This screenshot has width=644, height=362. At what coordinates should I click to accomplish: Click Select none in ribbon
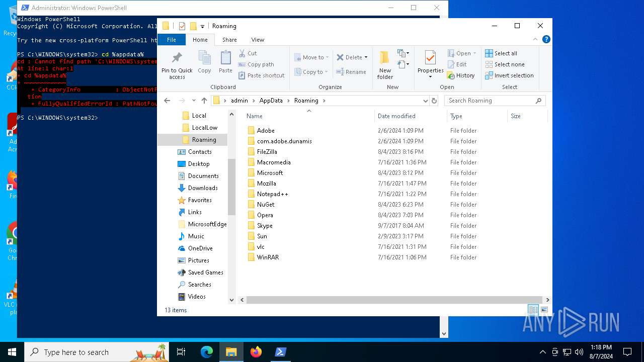tap(505, 64)
